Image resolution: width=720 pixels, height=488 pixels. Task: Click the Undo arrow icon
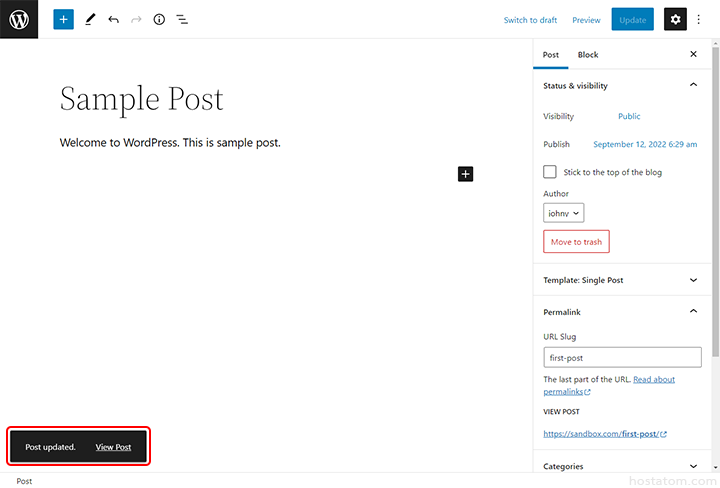coord(113,19)
